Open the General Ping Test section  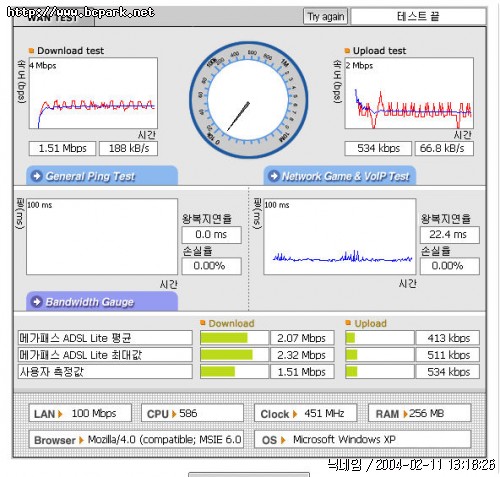(x=102, y=176)
